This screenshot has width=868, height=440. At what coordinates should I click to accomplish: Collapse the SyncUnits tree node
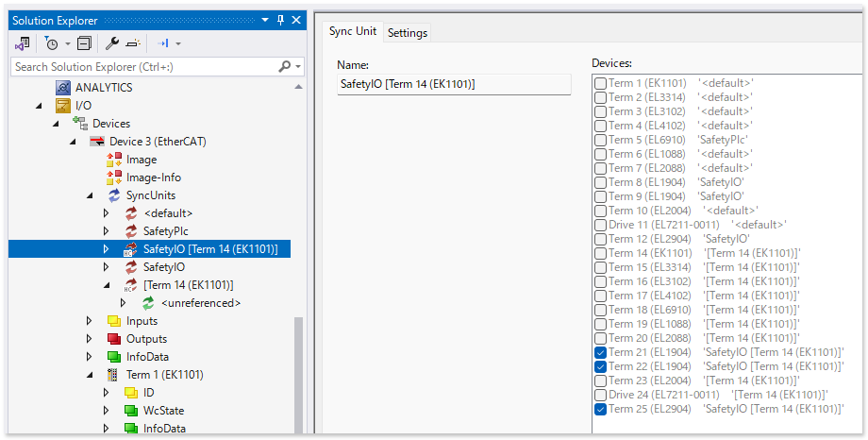pos(90,195)
